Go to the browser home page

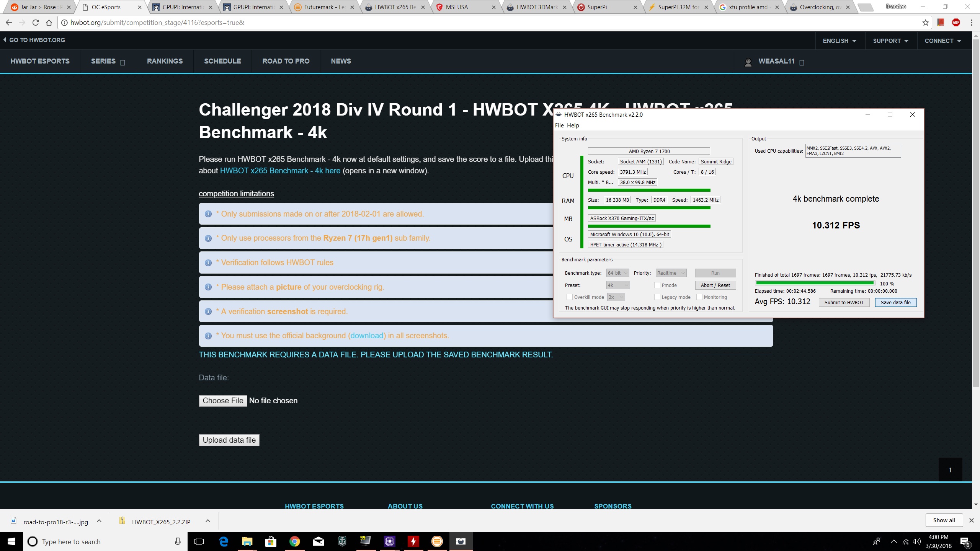pos(49,23)
